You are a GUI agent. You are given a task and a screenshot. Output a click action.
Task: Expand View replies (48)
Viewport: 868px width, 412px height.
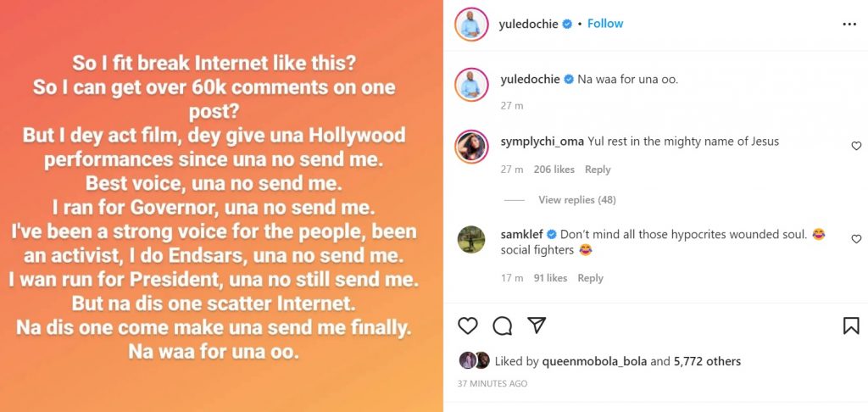pos(576,200)
